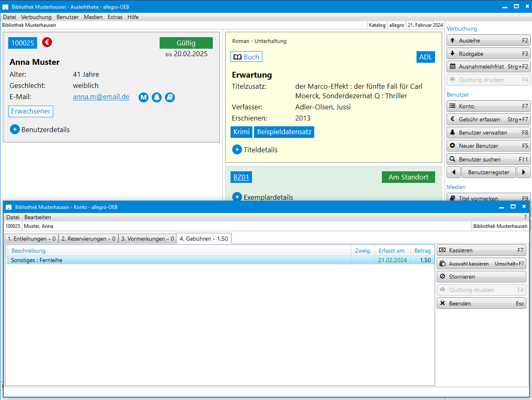Image resolution: width=532 pixels, height=400 pixels.
Task: Select the Sonstiges : Fernleihe fee row
Action: 220,260
